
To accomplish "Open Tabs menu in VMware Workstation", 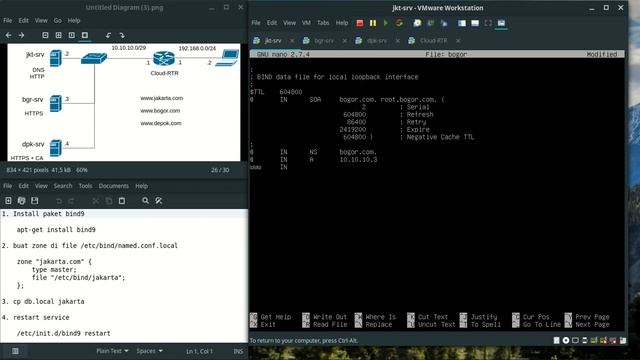I will tap(323, 23).
